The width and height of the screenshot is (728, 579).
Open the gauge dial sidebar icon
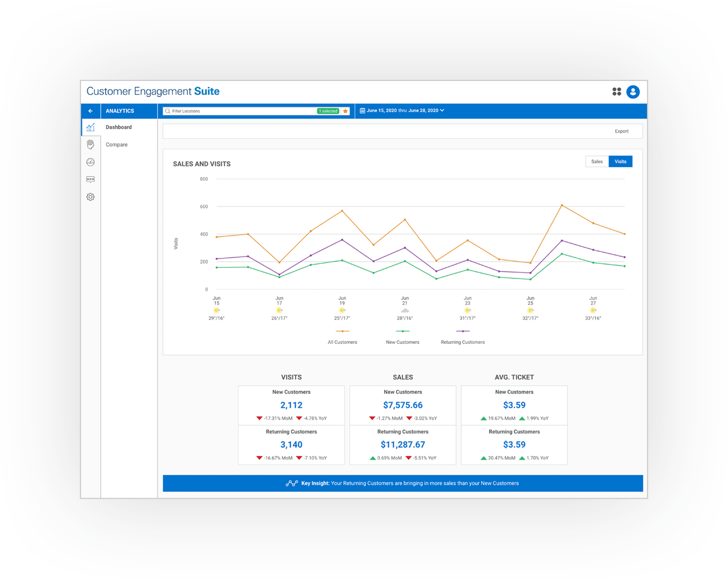coord(90,162)
